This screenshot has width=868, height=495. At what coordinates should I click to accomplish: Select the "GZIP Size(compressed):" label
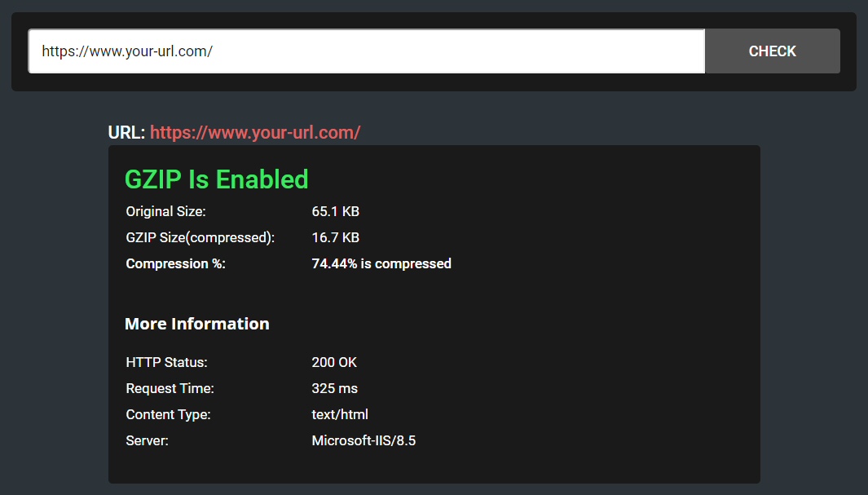click(x=200, y=238)
